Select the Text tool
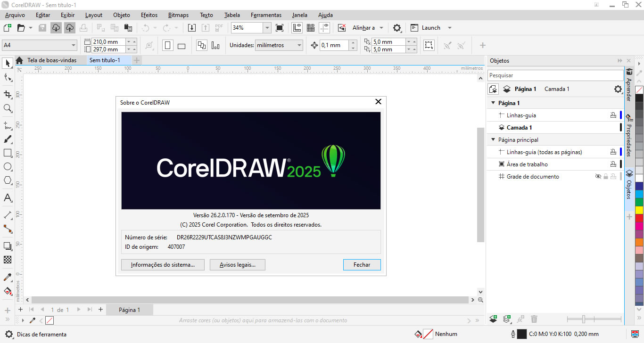Viewport: 644px width, 343px height. pos(8,197)
